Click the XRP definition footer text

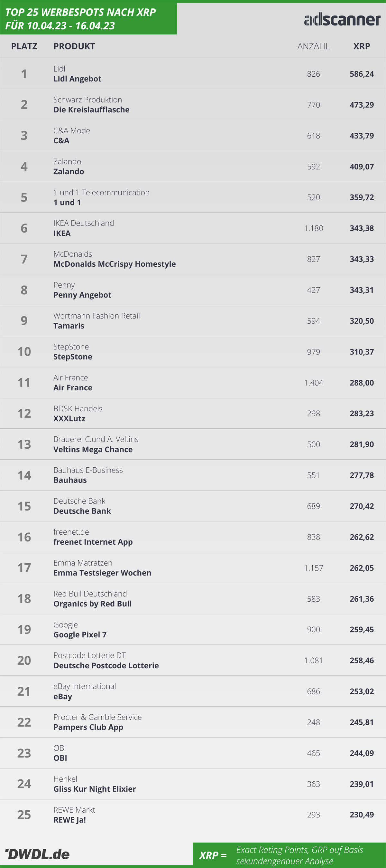point(299,855)
